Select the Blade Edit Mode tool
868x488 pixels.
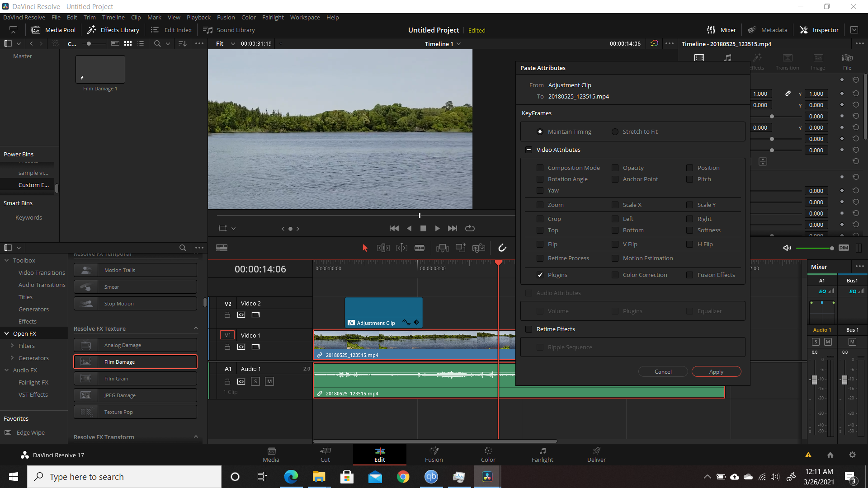tap(420, 248)
